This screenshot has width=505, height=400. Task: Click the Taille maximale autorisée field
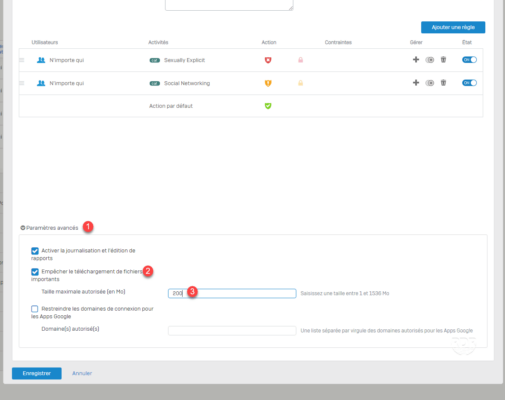click(232, 293)
